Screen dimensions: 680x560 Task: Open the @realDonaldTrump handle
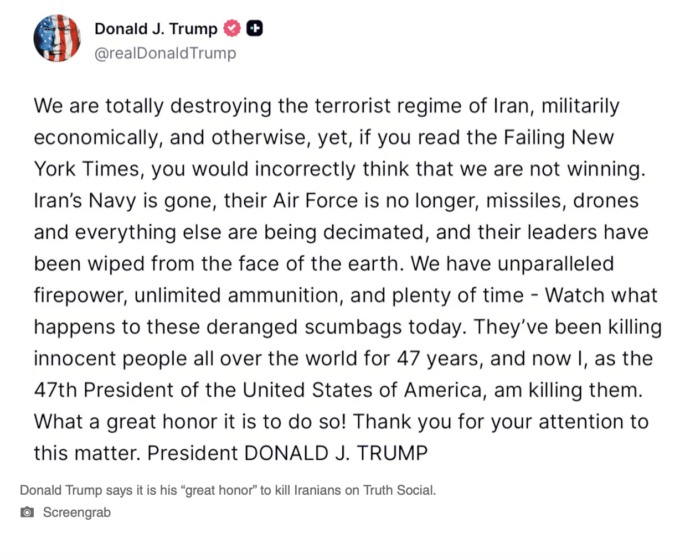pos(165,53)
